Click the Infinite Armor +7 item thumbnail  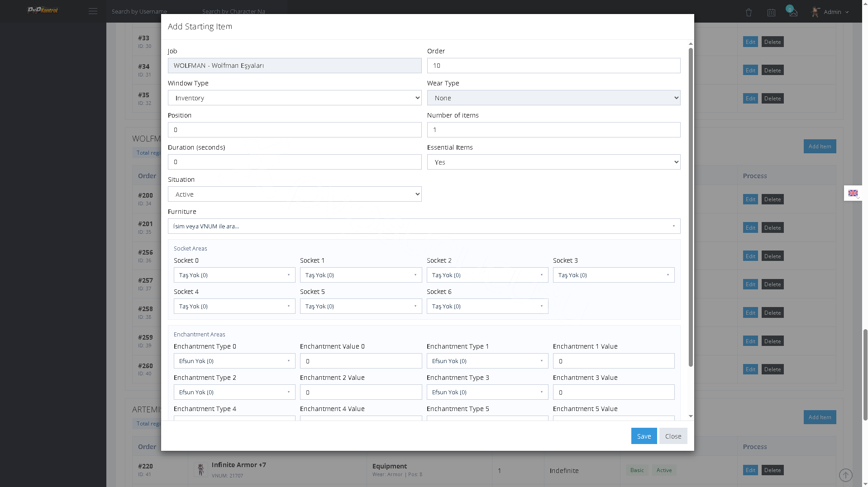point(200,470)
